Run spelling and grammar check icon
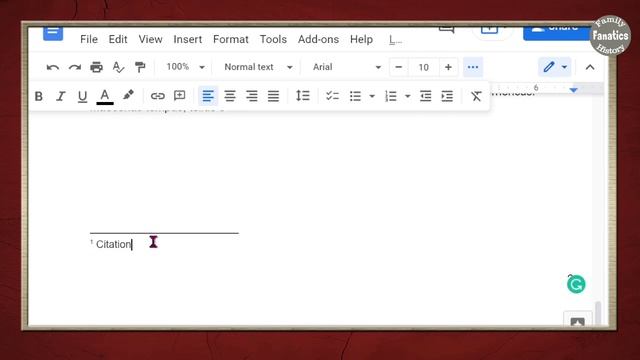Image resolution: width=640 pixels, height=360 pixels. point(118,67)
